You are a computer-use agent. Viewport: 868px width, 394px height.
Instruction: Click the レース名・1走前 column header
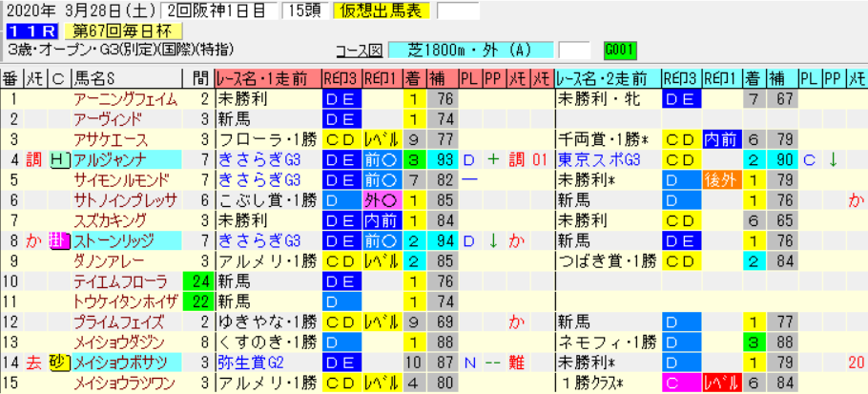pos(268,79)
